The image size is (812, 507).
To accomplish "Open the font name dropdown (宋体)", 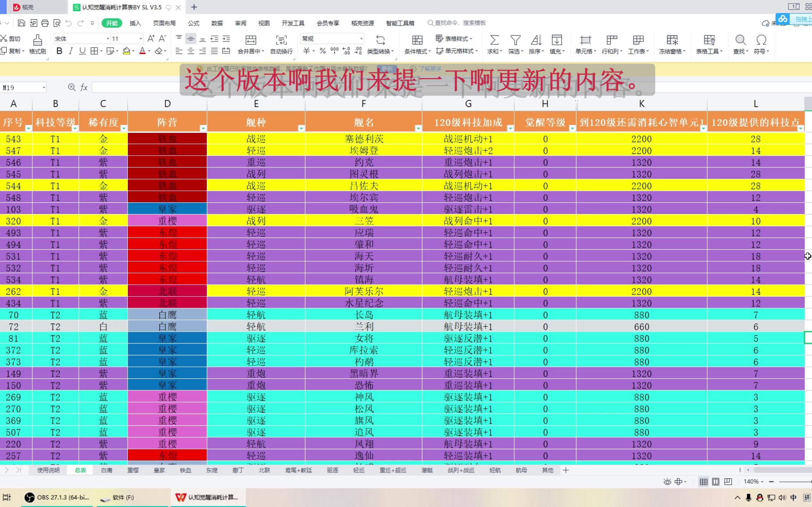I will 108,39.
